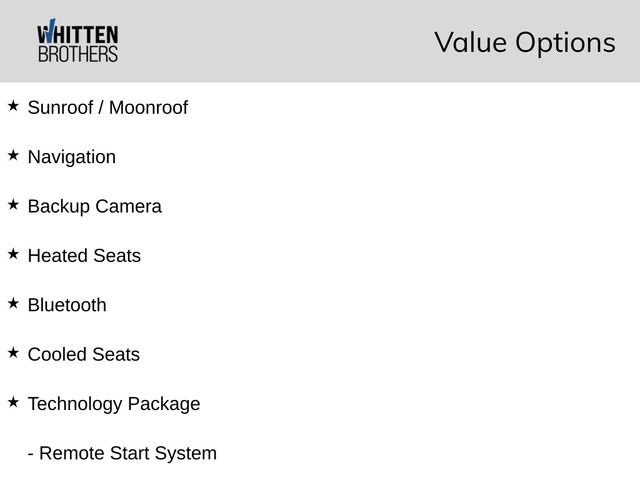Click the star bullet beside Cooled Seats
640x480 pixels.
[13, 353]
